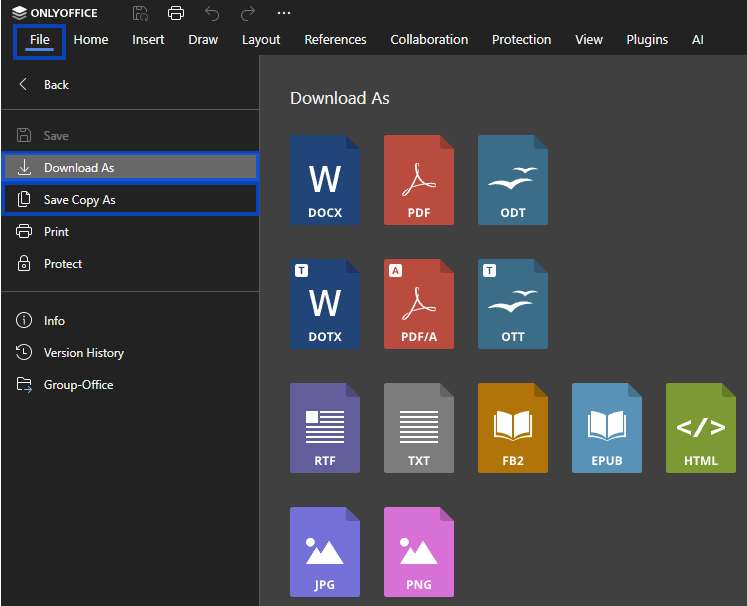Pick the OTT template format
747x606 pixels.
513,304
